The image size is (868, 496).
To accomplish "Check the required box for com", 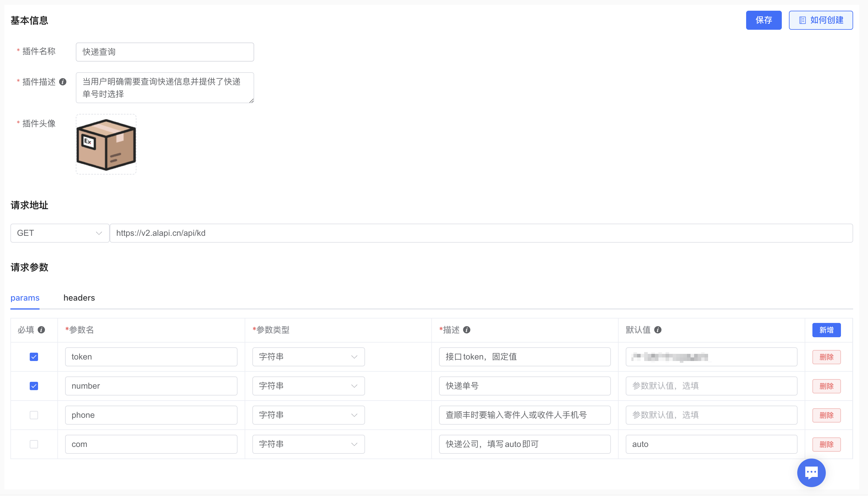I will coord(34,444).
